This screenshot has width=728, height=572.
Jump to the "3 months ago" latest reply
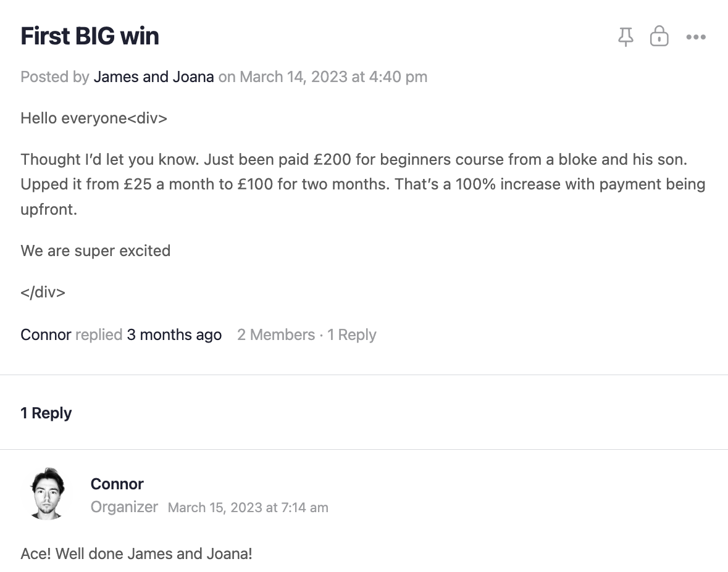tap(174, 335)
